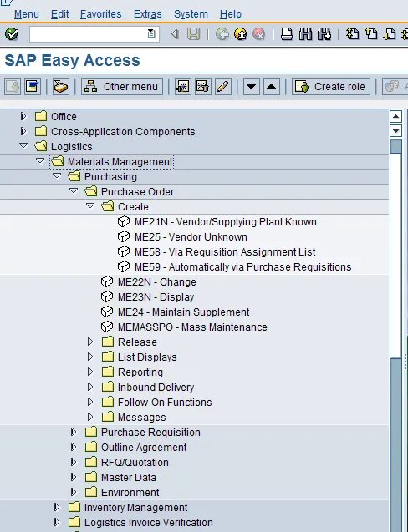
Task: Open the Edit menu
Action: [60, 14]
